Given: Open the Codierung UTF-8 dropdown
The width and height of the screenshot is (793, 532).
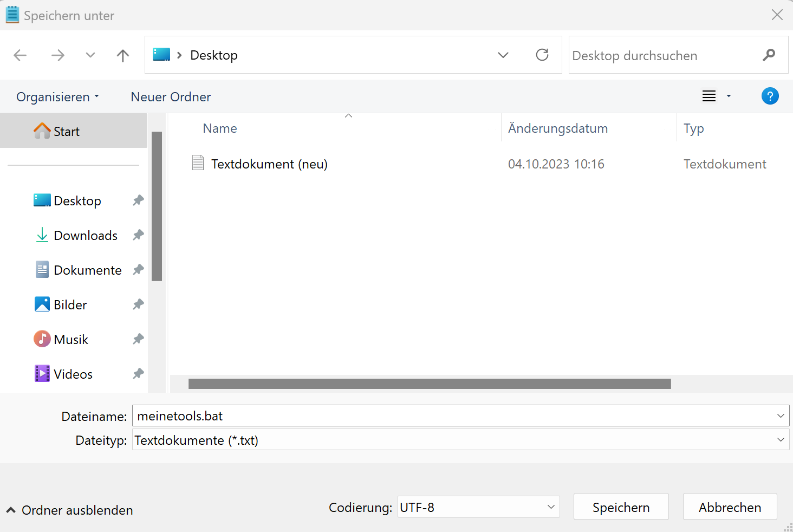Looking at the screenshot, I should click(x=550, y=507).
